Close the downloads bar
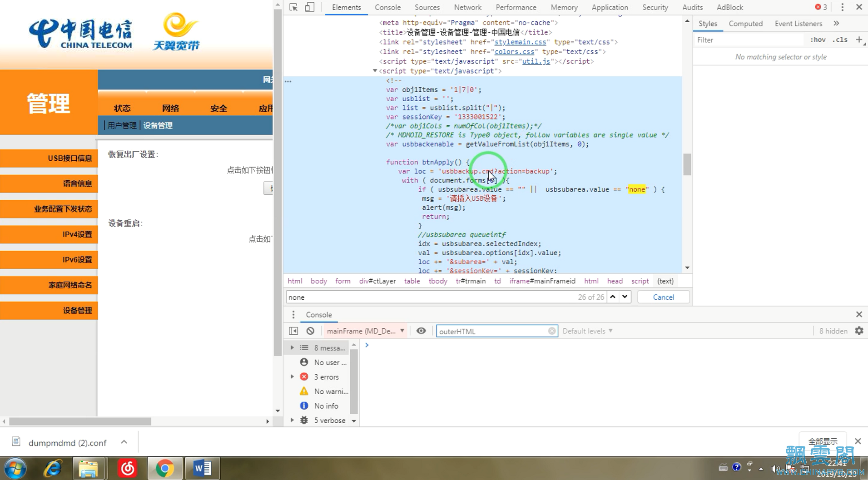This screenshot has height=480, width=868. click(858, 441)
